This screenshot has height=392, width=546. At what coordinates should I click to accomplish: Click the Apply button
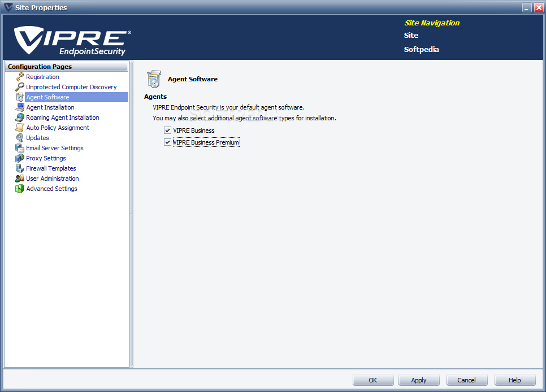419,380
